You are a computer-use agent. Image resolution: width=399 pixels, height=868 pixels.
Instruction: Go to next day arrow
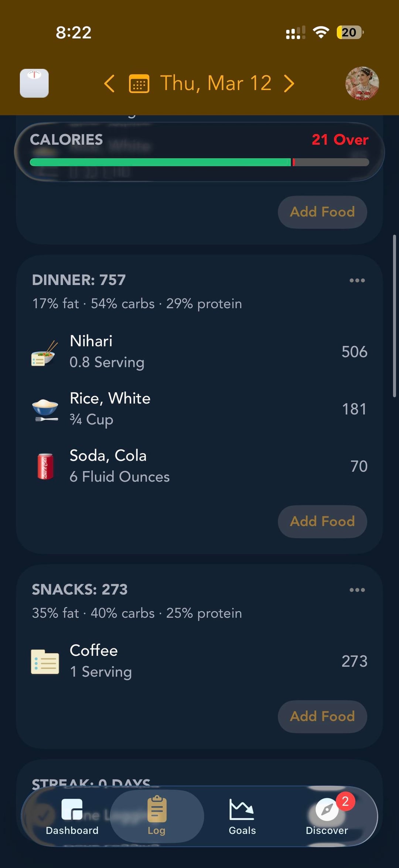tap(289, 84)
